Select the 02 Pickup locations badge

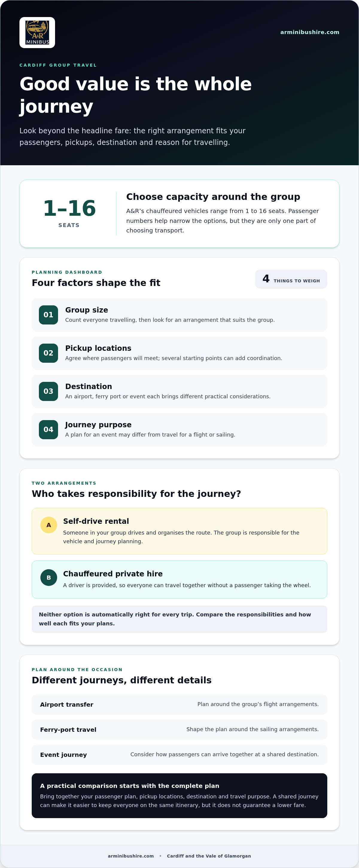(x=48, y=353)
